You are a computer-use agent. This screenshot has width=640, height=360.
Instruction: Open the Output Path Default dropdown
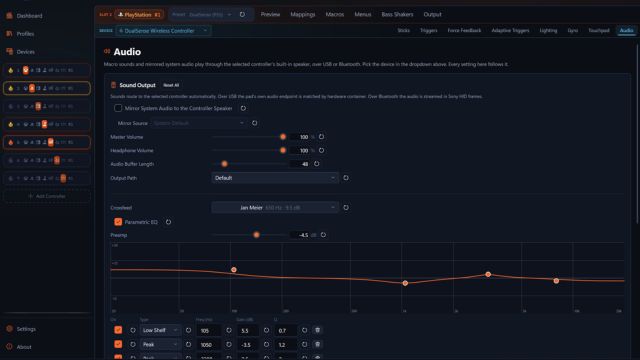point(275,178)
